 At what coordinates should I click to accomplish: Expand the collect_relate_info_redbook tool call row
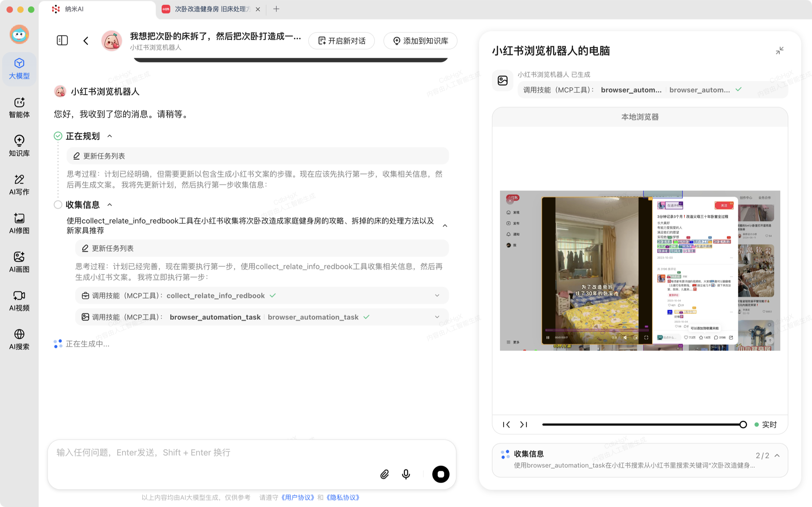click(x=262, y=296)
